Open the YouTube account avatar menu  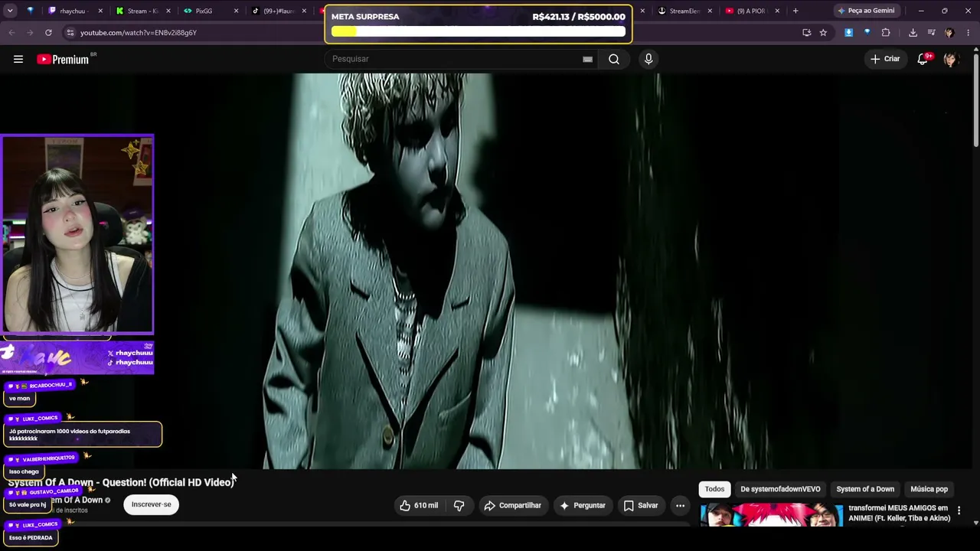[951, 59]
